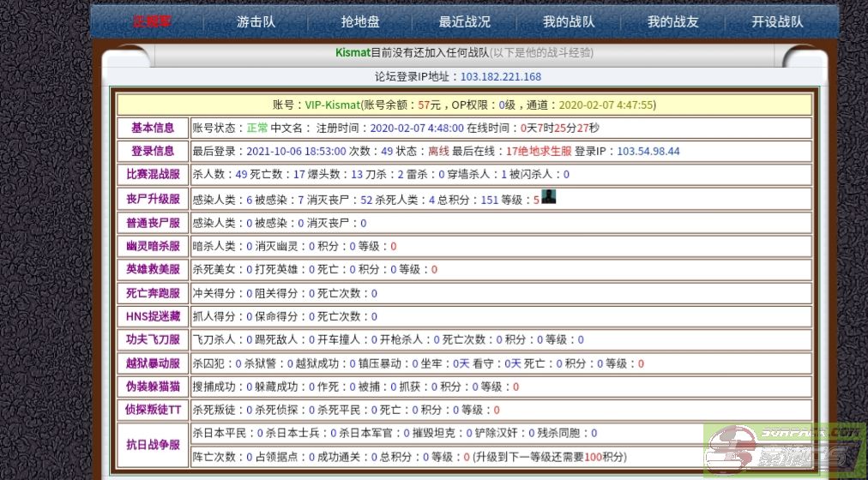
Task: Click the 杀死美女 stat label
Action: coord(214,270)
